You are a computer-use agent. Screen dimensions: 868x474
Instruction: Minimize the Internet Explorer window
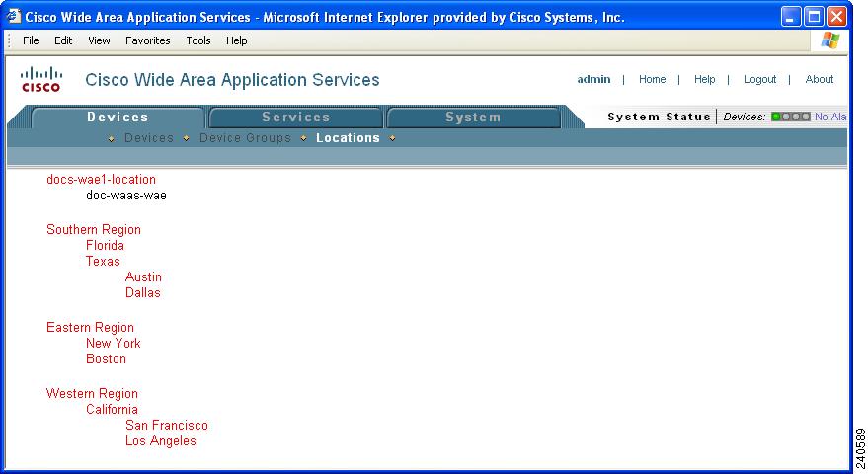(791, 17)
